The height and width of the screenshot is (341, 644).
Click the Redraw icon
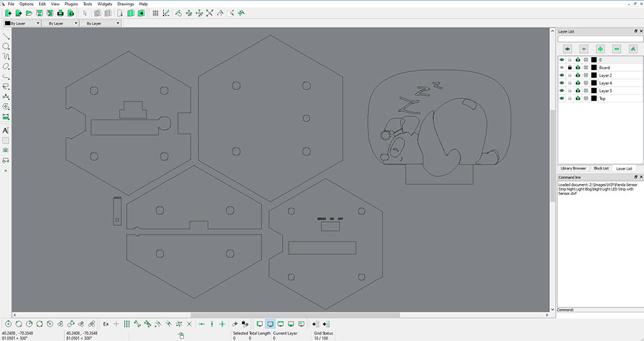[178, 13]
